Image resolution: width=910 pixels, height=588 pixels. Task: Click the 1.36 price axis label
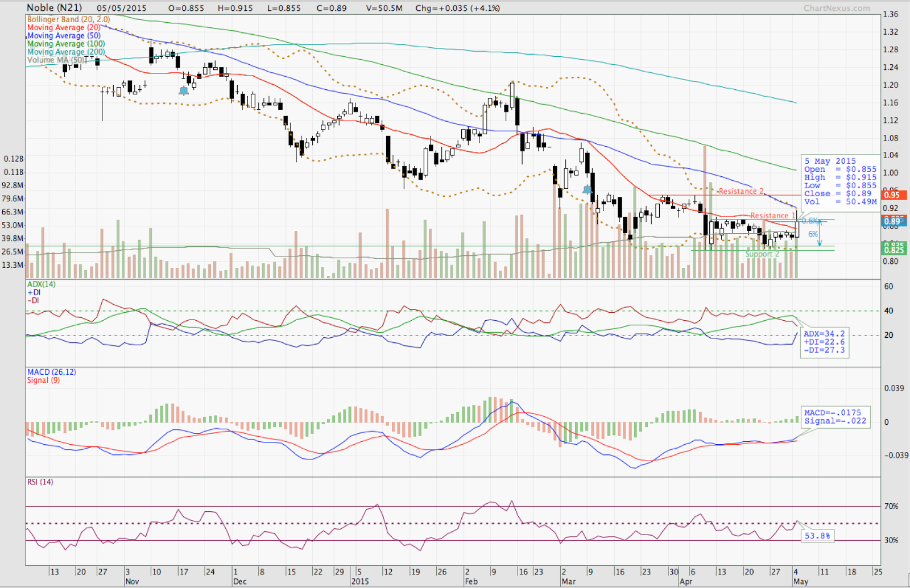891,14
